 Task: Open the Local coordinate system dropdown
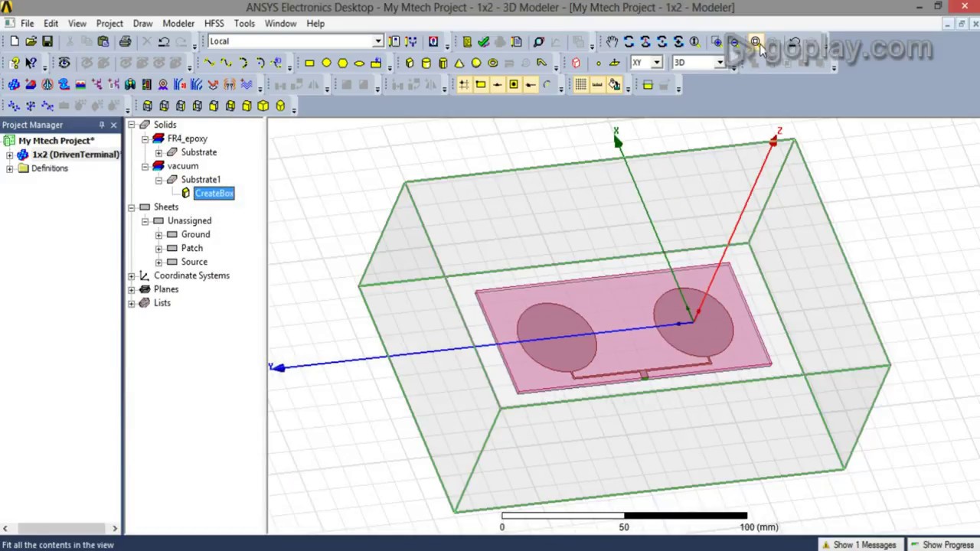377,41
